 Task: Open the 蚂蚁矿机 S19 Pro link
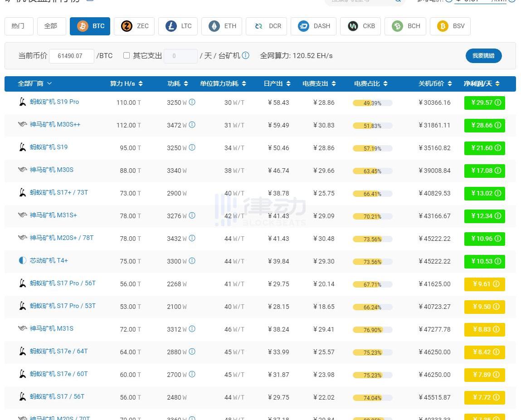54,102
